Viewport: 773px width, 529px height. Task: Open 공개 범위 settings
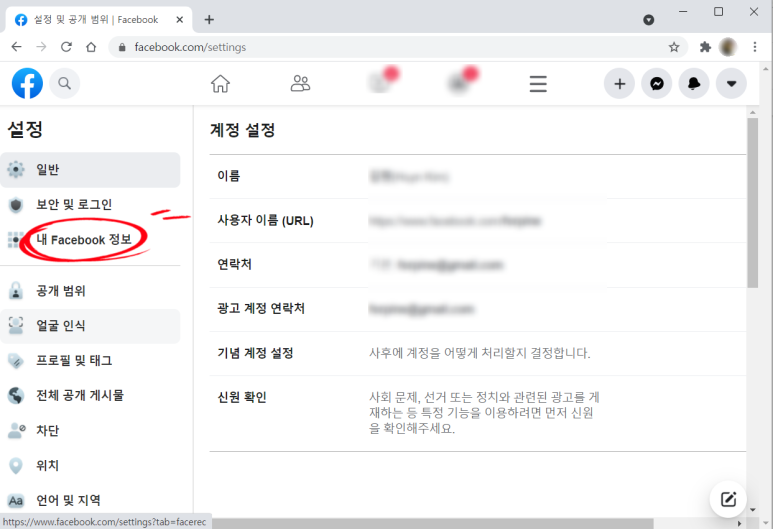[x=90, y=291]
